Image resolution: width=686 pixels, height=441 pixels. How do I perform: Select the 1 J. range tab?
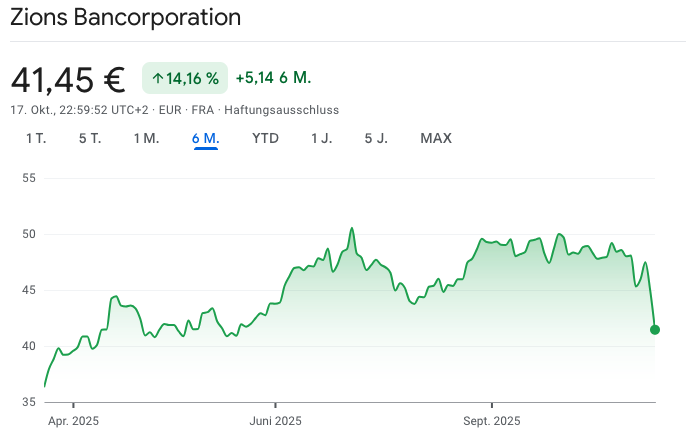[321, 138]
